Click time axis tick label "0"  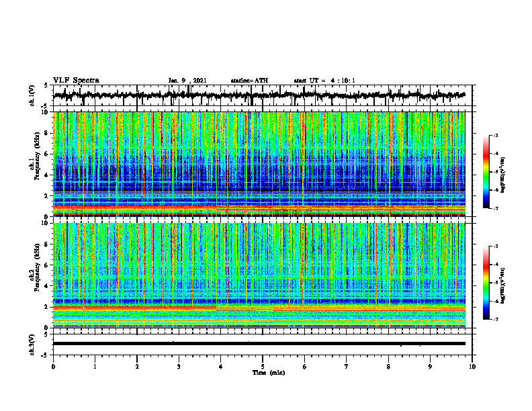tap(53, 367)
